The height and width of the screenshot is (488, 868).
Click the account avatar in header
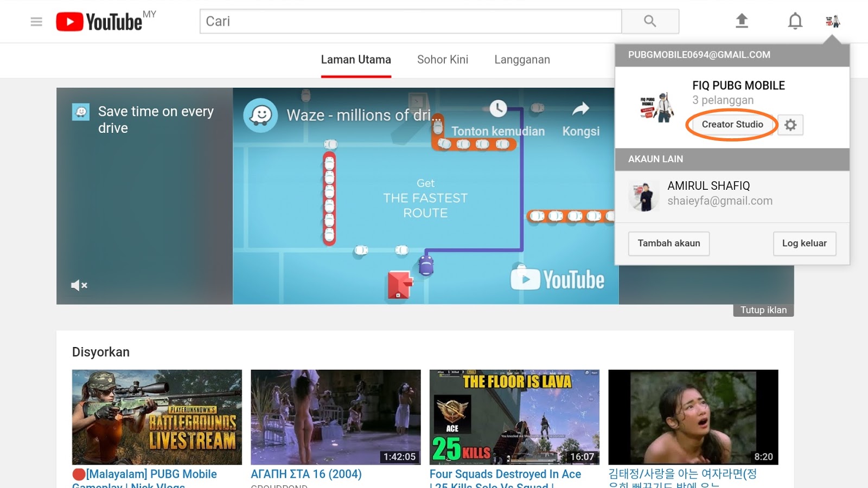833,21
